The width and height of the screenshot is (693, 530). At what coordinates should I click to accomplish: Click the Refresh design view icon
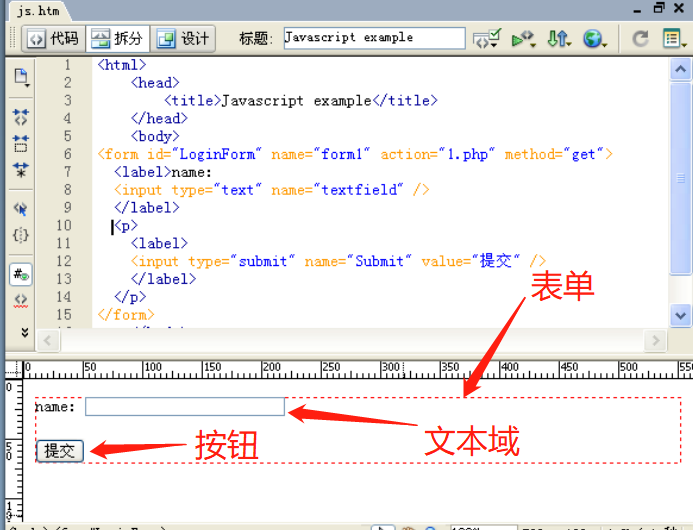pos(640,39)
